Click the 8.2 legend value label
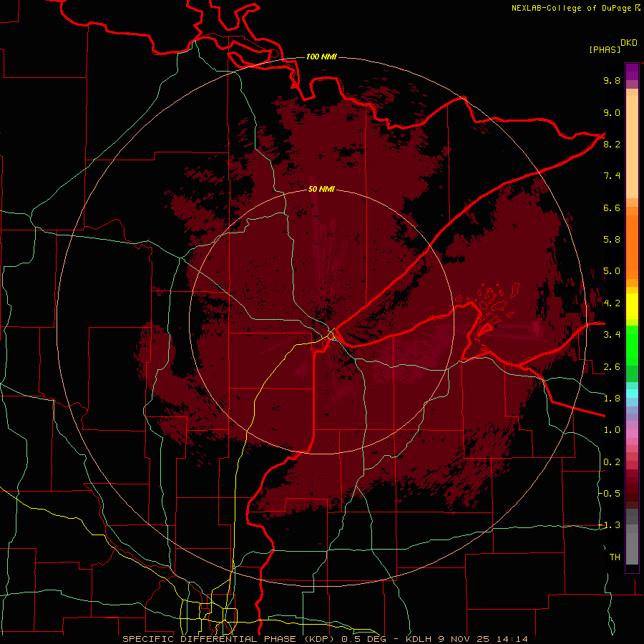The width and height of the screenshot is (644, 644). [612, 144]
